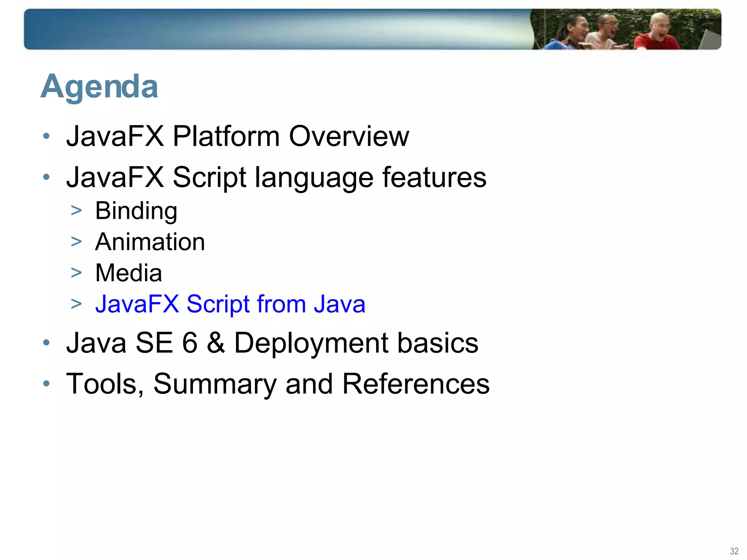This screenshot has height=560, width=747.
Task: Click the header photo of laughing people
Action: (626, 29)
